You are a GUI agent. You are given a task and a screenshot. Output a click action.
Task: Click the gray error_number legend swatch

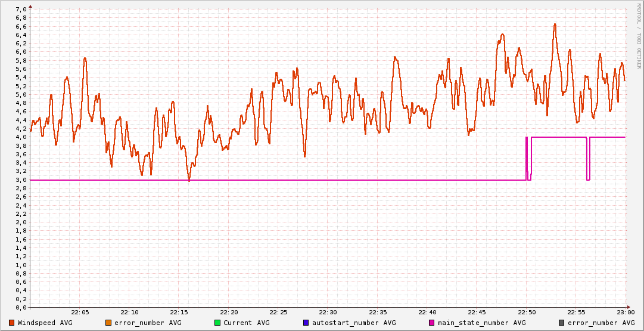tap(561, 323)
